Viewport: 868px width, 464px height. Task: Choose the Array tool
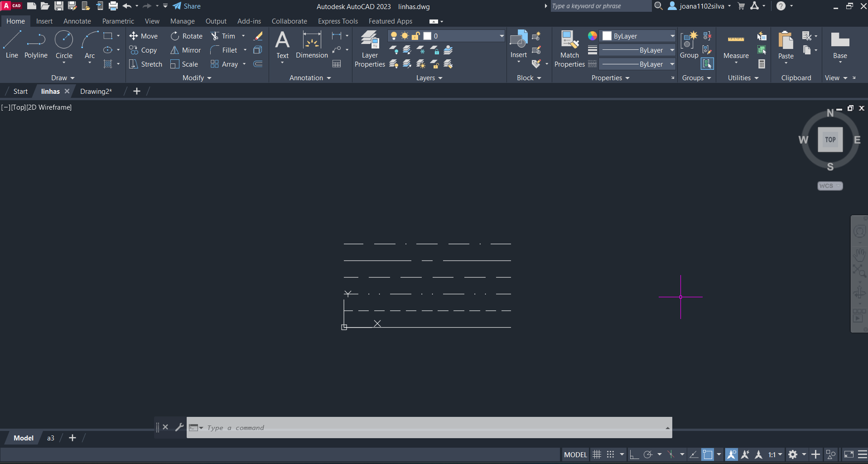coord(224,64)
